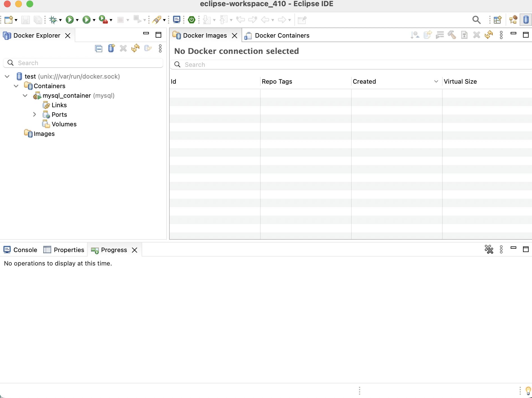Open the Debug dropdown arrow

pyautogui.click(x=60, y=20)
